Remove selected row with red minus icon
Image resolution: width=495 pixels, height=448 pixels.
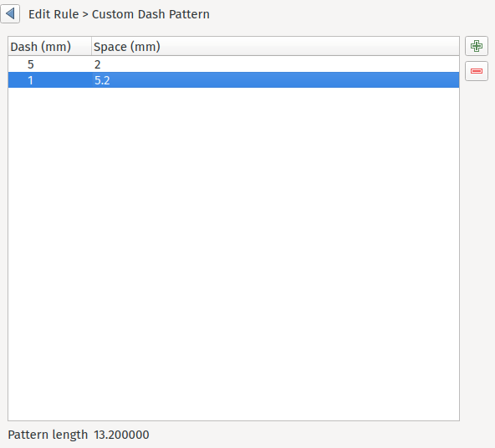coord(477,71)
